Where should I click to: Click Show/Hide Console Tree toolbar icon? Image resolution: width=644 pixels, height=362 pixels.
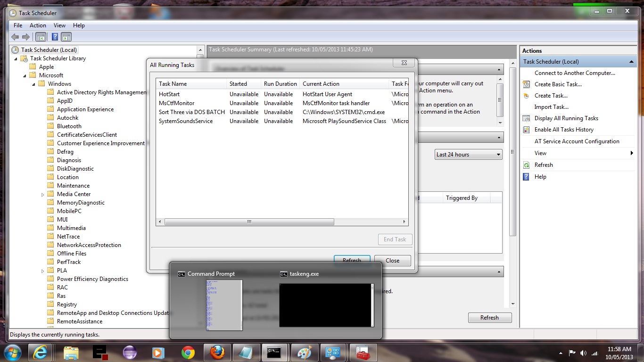41,37
